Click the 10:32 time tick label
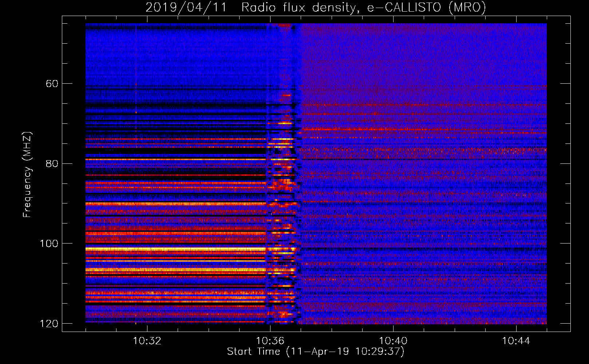 click(x=147, y=341)
